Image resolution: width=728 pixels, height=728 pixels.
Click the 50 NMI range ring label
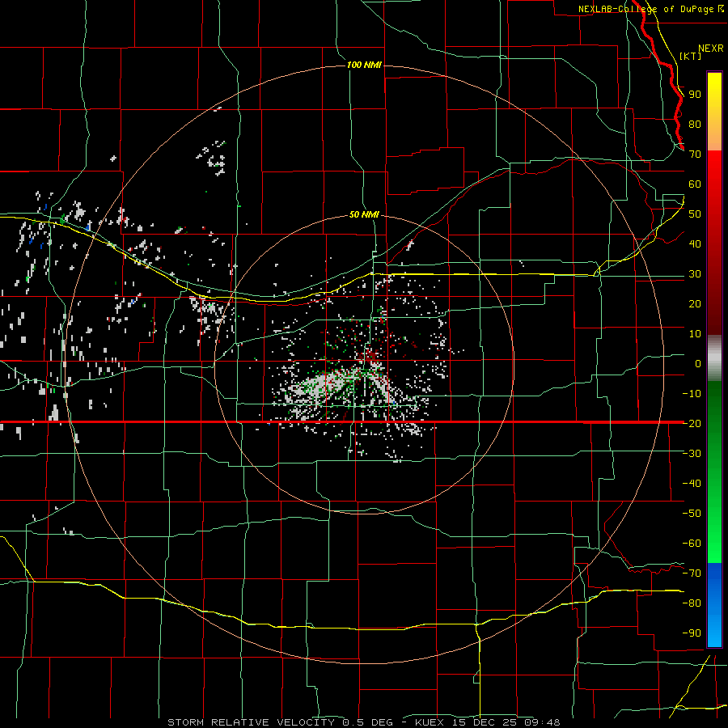click(x=364, y=214)
